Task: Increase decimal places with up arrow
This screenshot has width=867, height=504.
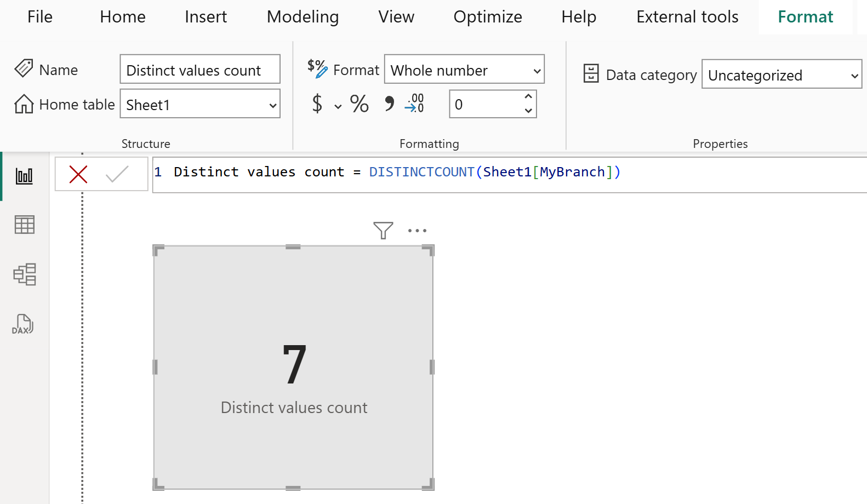Action: 528,97
